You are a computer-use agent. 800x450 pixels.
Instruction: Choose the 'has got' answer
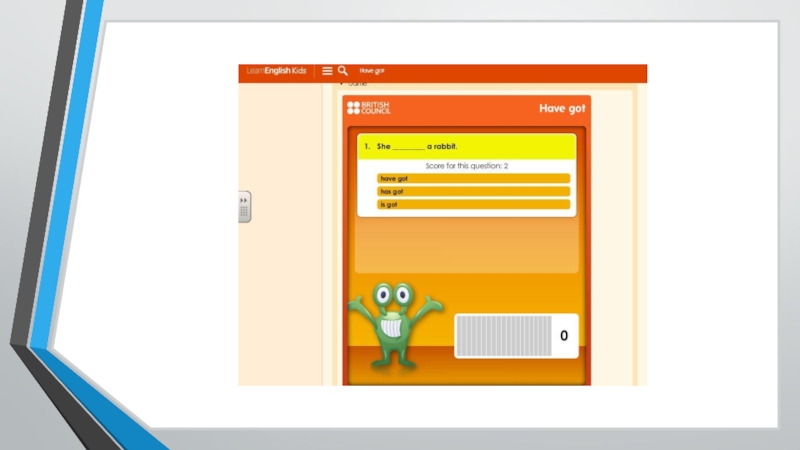coord(473,191)
